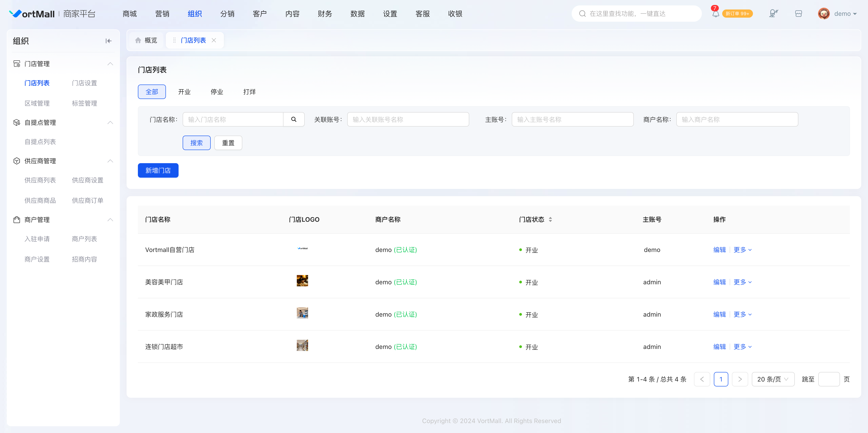Open the notification bell
Viewport: 868px width, 433px height.
point(715,14)
